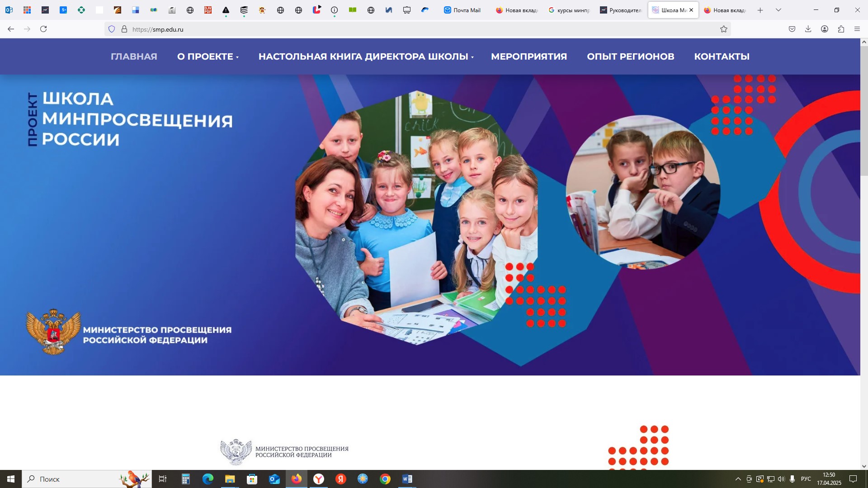Close the Школа Минпросвещения tab
Image resolution: width=868 pixels, height=488 pixels.
691,10
